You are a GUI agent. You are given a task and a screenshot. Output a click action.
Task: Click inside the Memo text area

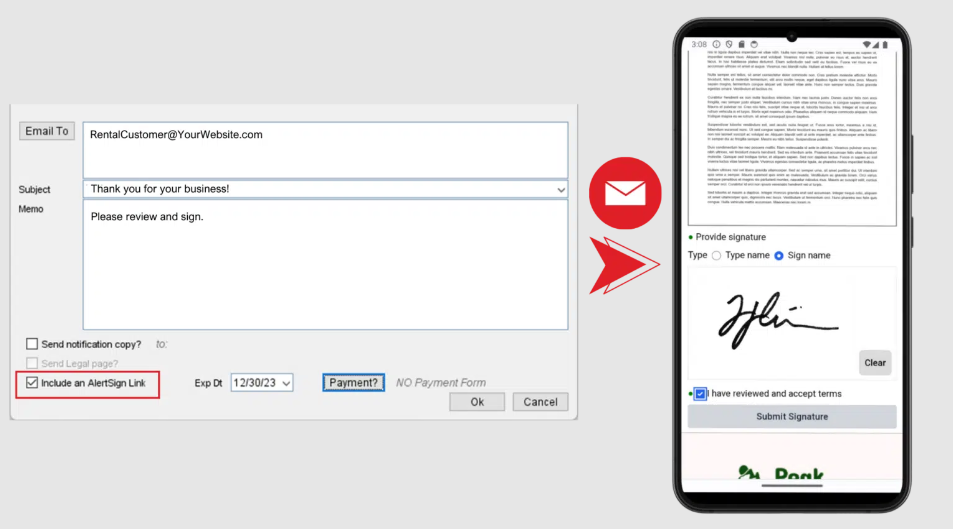pos(325,265)
